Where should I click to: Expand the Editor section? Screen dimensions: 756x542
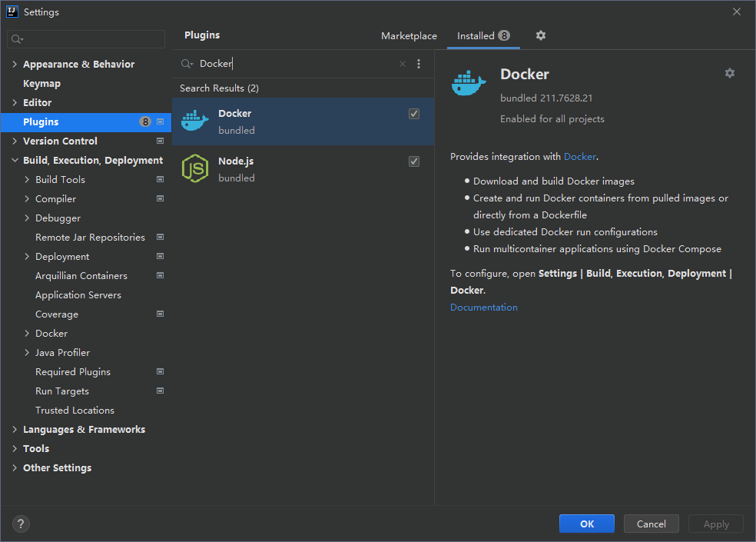coord(15,102)
